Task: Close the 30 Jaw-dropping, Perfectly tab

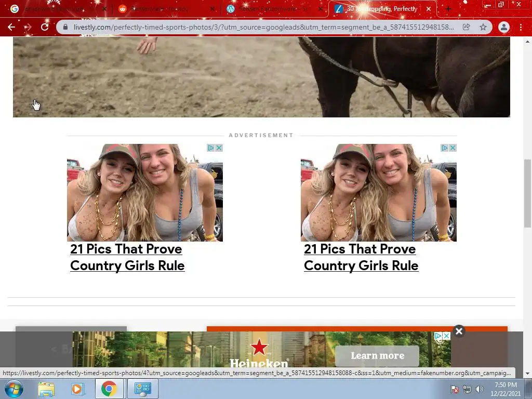Action: pyautogui.click(x=429, y=9)
